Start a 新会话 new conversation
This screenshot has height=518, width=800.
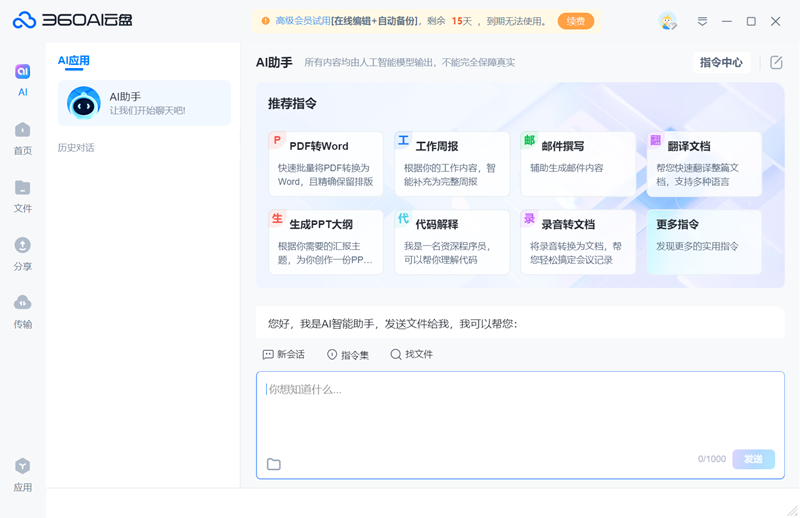pos(283,355)
